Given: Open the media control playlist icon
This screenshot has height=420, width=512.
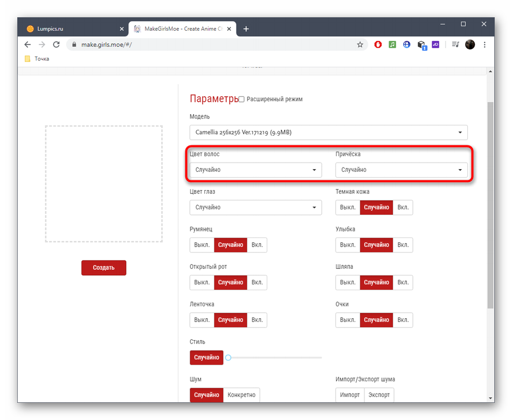Looking at the screenshot, I should tap(455, 45).
